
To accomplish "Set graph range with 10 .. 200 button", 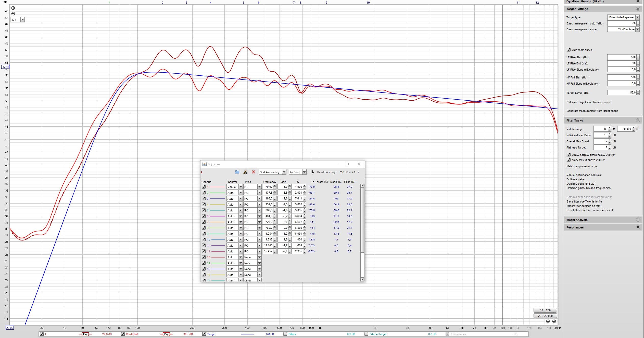I will pos(545,310).
